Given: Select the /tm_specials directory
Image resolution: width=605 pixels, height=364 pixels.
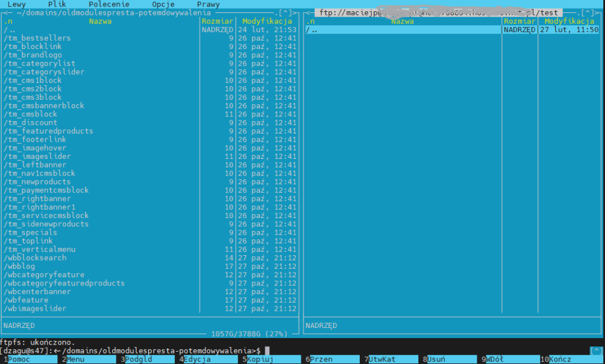Looking at the screenshot, I should pos(150,232).
